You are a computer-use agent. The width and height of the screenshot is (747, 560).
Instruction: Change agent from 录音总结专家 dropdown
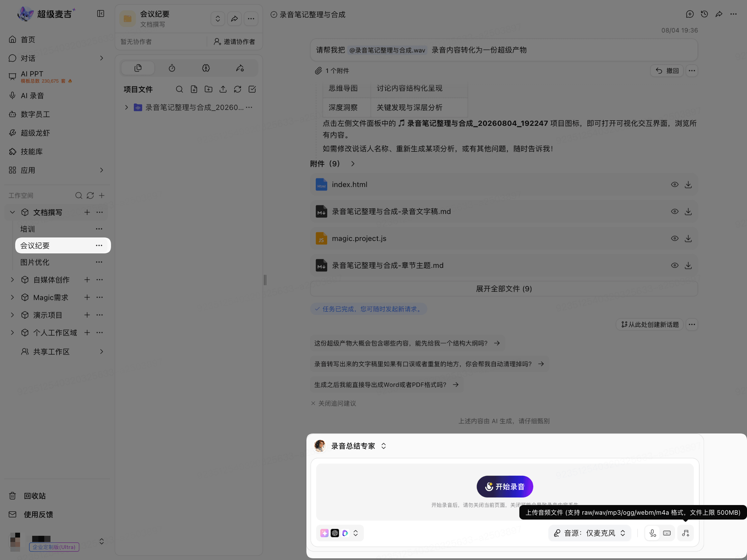384,446
